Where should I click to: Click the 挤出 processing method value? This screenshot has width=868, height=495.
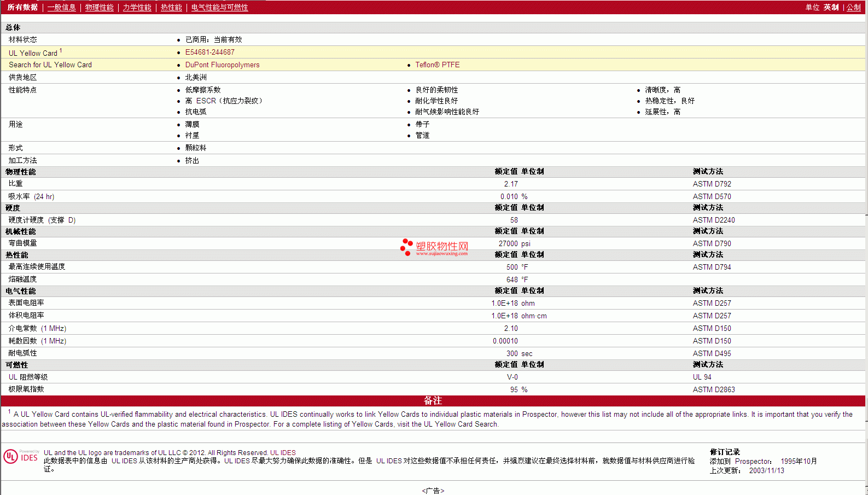(193, 160)
